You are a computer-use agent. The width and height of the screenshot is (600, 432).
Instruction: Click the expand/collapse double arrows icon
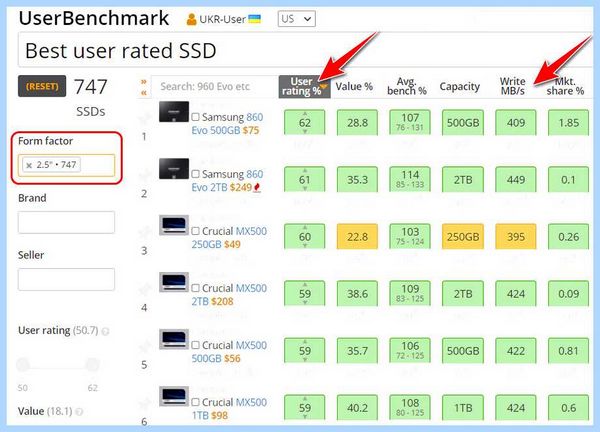click(x=144, y=87)
